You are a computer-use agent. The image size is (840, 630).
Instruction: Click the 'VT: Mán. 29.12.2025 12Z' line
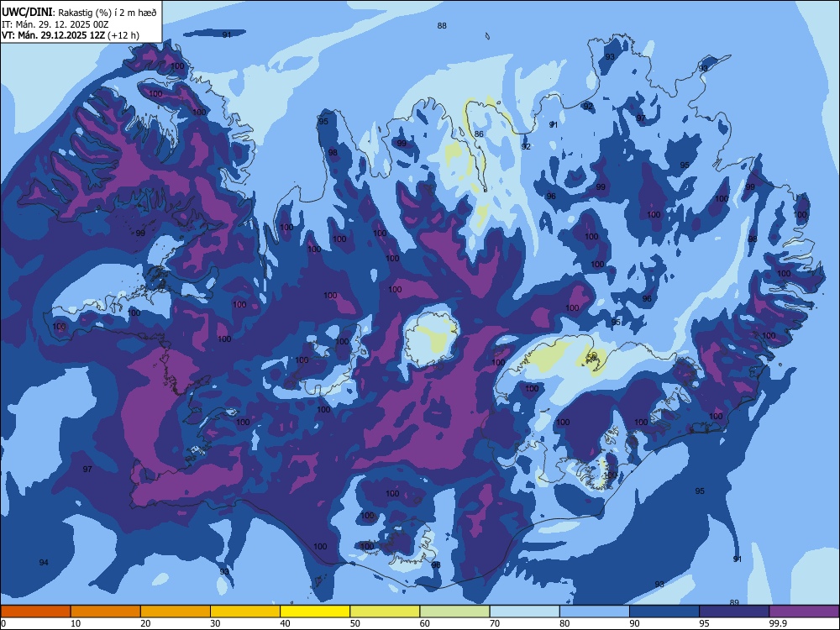click(x=54, y=35)
